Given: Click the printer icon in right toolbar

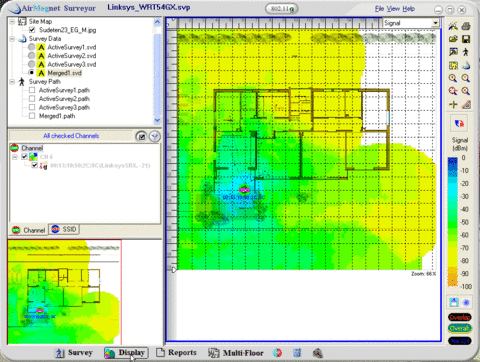Looking at the screenshot, I should tap(466, 26).
